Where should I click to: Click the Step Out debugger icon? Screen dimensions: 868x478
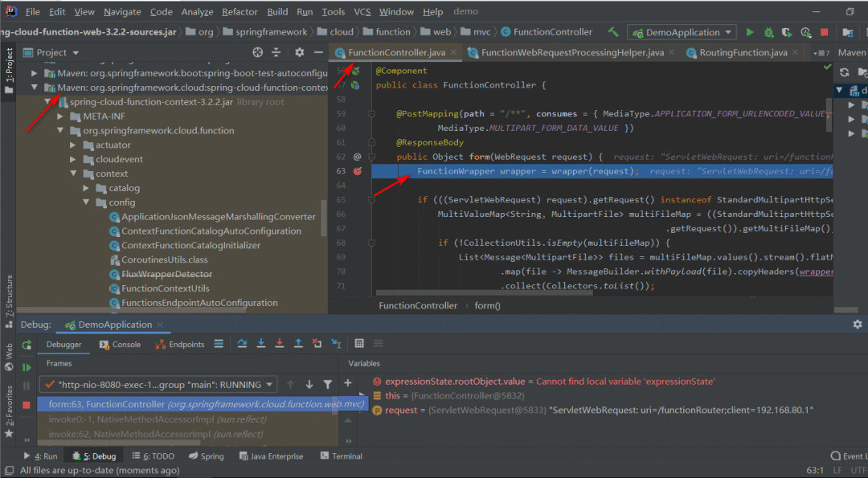[298, 344]
